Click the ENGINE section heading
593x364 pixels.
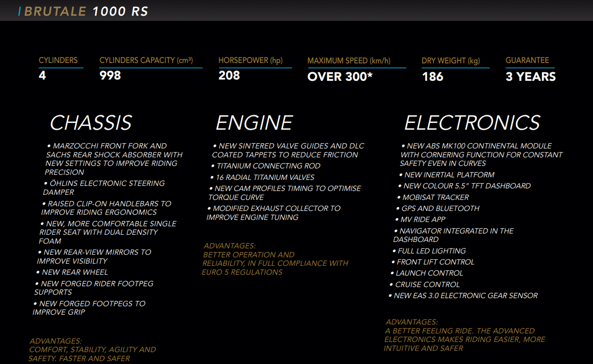254,123
